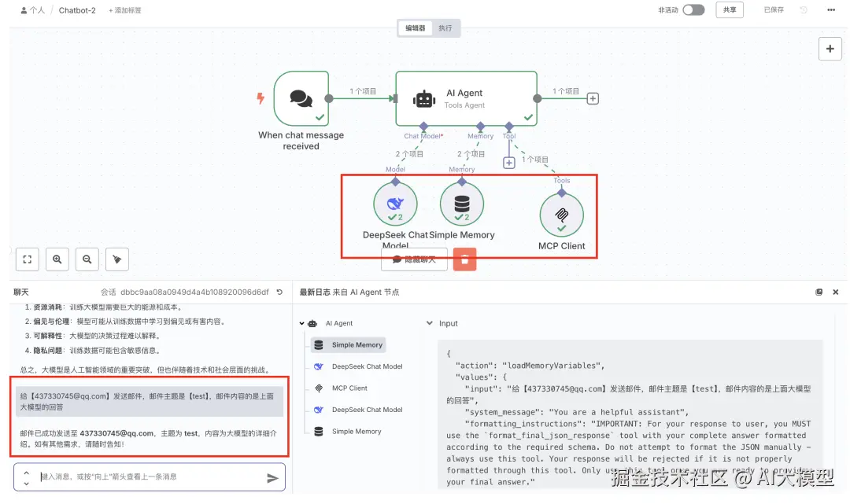Viewport: 850px width, 504px height.
Task: Select the DeepSeek Chat Model node on canvas
Action: (x=395, y=204)
